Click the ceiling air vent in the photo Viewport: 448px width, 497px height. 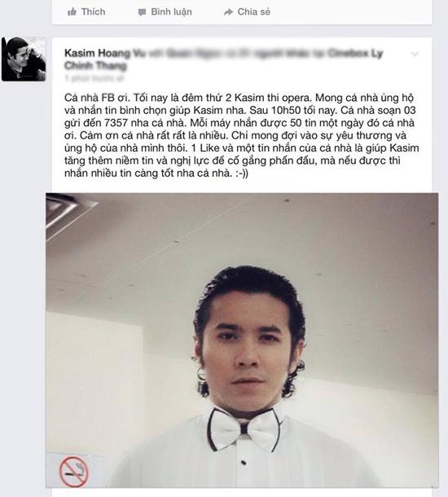click(70, 213)
